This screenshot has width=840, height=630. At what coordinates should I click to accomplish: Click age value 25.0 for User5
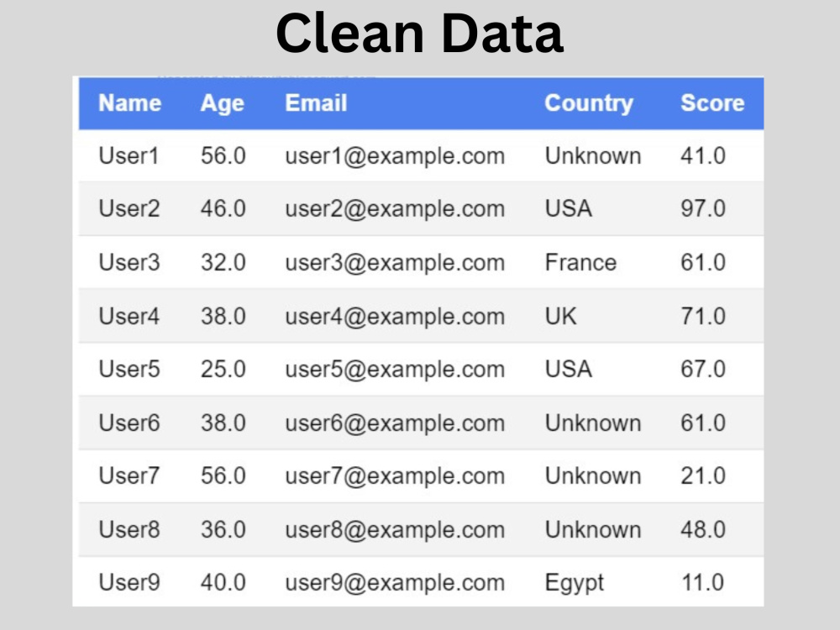pyautogui.click(x=223, y=369)
